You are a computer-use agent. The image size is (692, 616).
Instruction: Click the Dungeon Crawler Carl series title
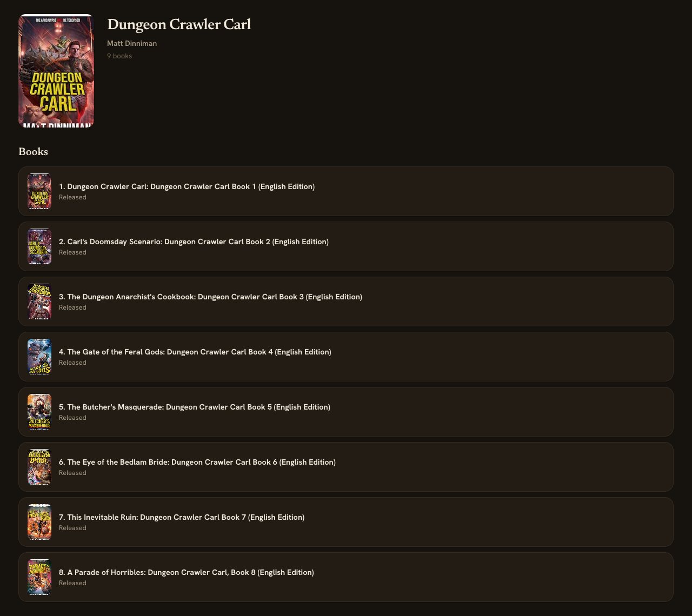pyautogui.click(x=179, y=25)
